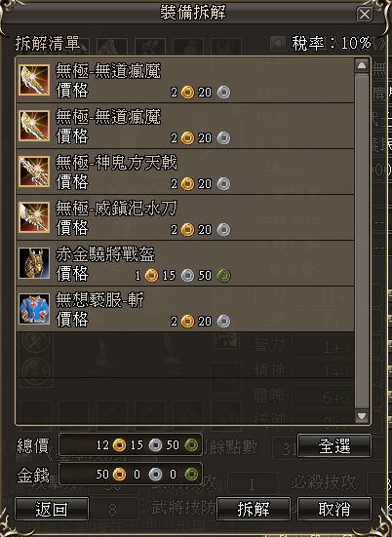392x537 pixels.
Task: Select the second 無極-無道瘋魔 weapon icon
Action: pos(34,126)
